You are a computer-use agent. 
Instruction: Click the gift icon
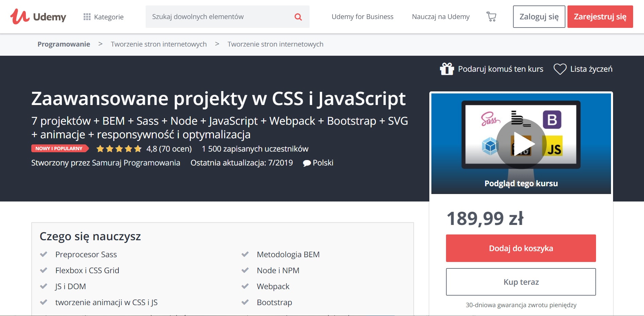(x=447, y=69)
